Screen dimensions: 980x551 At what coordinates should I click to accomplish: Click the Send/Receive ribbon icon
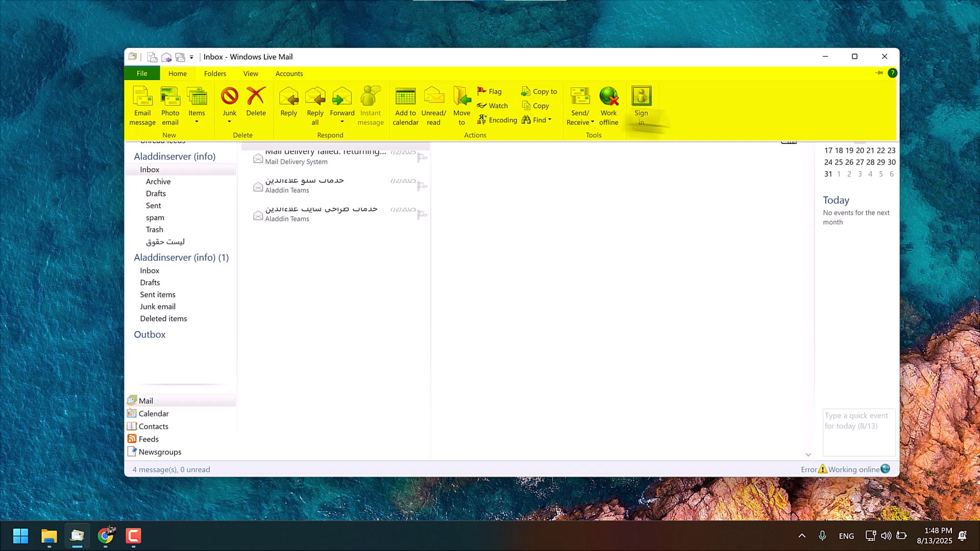(x=580, y=96)
